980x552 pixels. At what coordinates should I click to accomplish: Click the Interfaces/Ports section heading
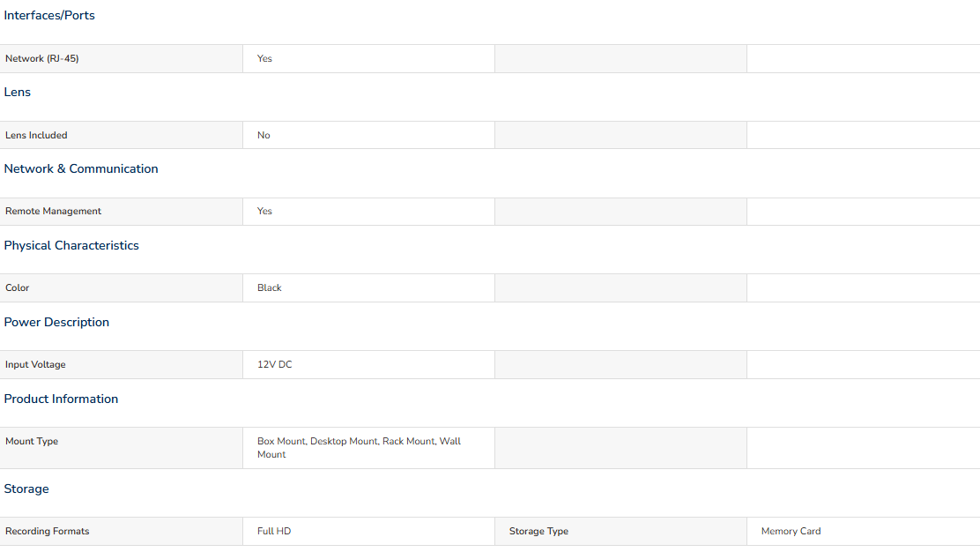coord(49,16)
